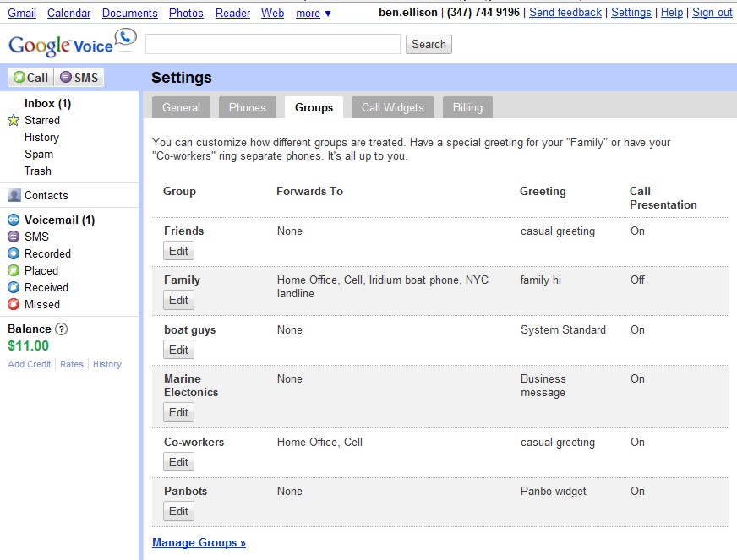Open Inbox (1) in sidebar

[47, 103]
